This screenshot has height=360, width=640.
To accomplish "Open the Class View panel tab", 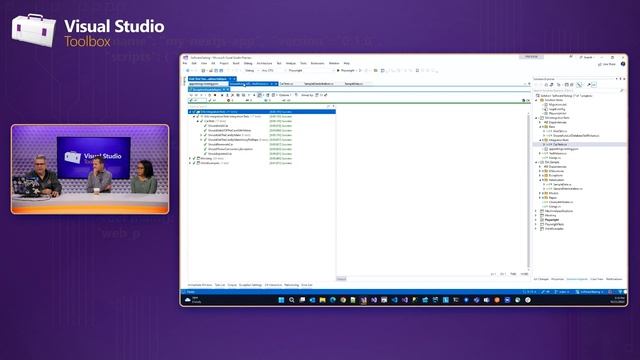I will [597, 279].
